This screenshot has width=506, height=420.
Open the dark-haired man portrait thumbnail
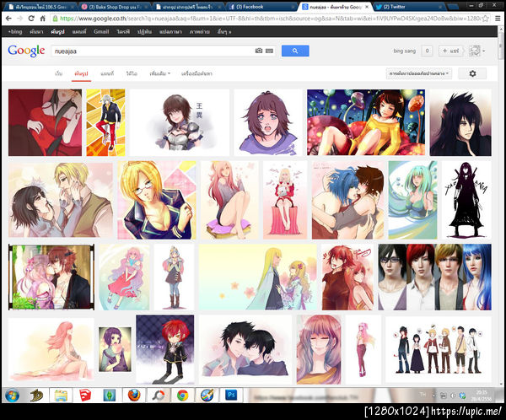pyautogui.click(x=460, y=122)
